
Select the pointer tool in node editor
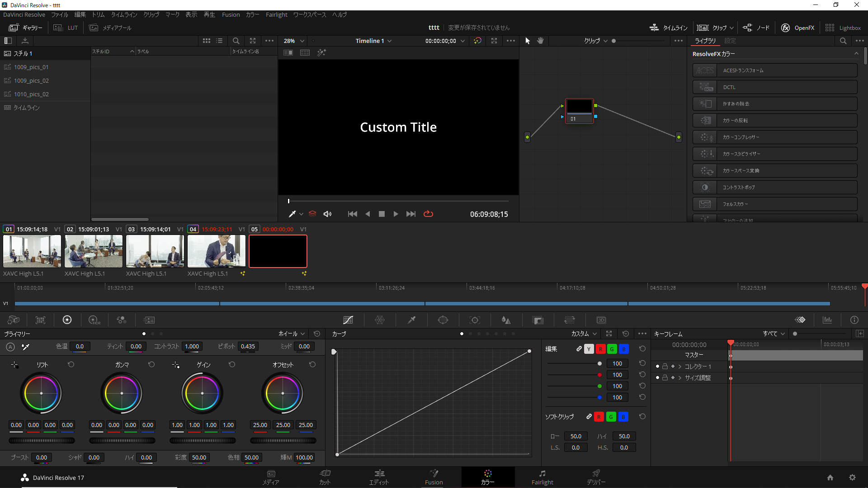(x=527, y=41)
